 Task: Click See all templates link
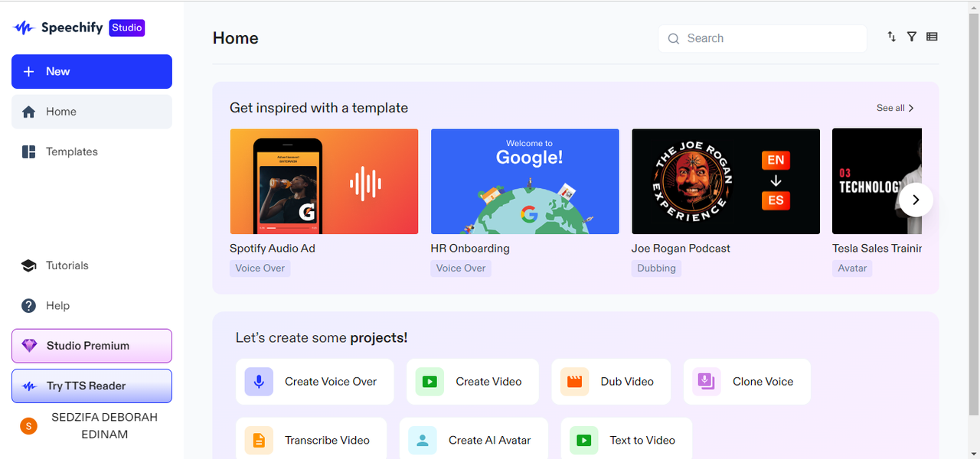(x=895, y=108)
